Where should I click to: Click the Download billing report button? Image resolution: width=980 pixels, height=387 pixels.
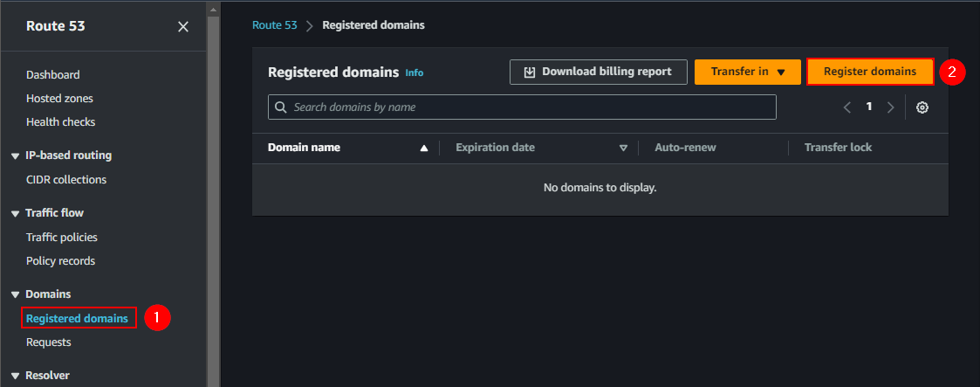click(599, 72)
